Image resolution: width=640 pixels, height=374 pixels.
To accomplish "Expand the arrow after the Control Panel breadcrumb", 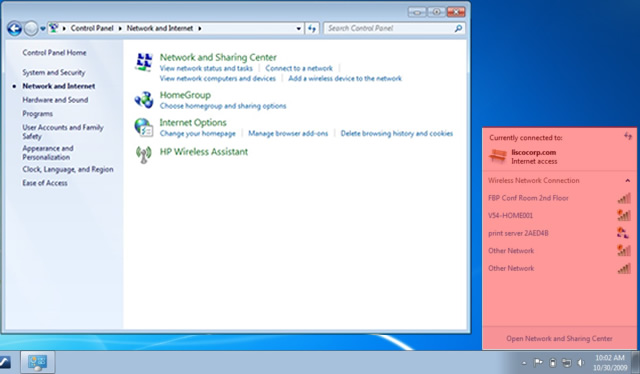I will [120, 29].
